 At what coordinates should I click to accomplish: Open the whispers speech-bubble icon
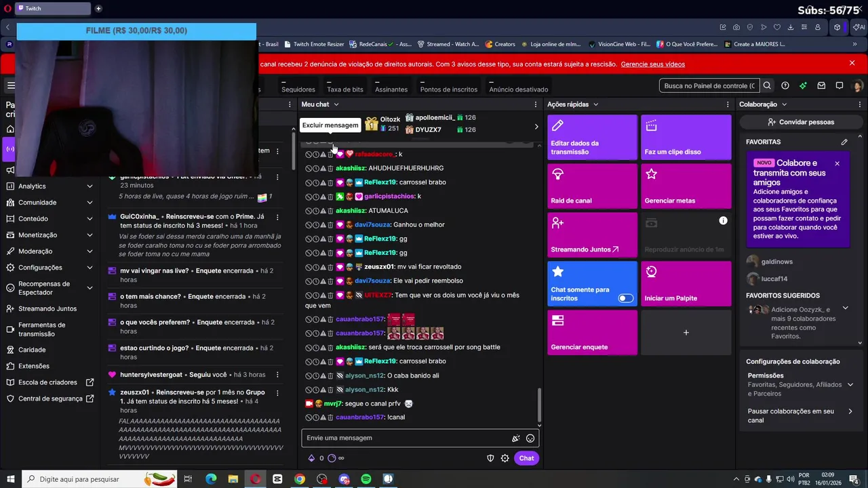(840, 85)
